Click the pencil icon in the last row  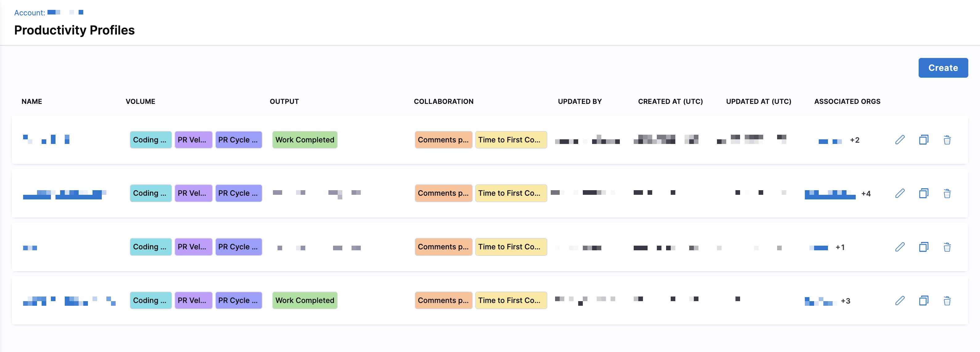(900, 301)
